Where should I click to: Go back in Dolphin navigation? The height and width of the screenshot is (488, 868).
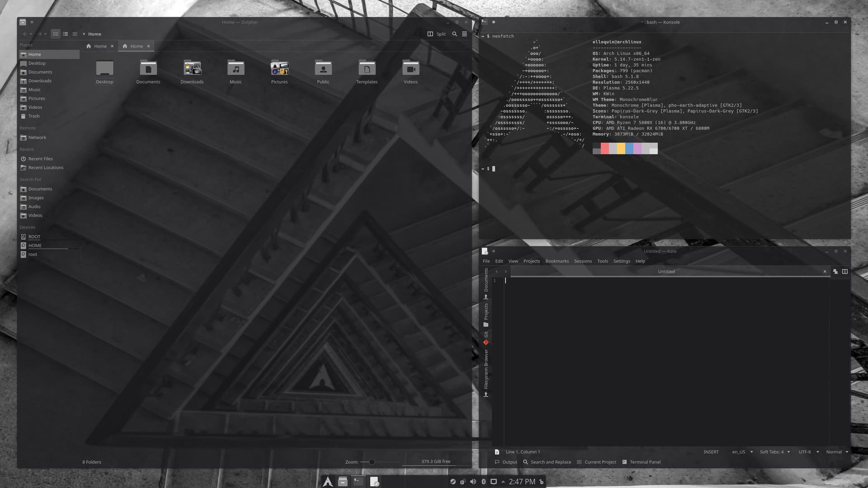(25, 34)
